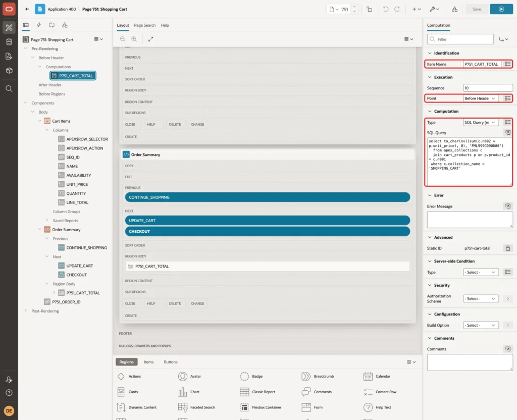Open the page selector dropdown

point(334,9)
